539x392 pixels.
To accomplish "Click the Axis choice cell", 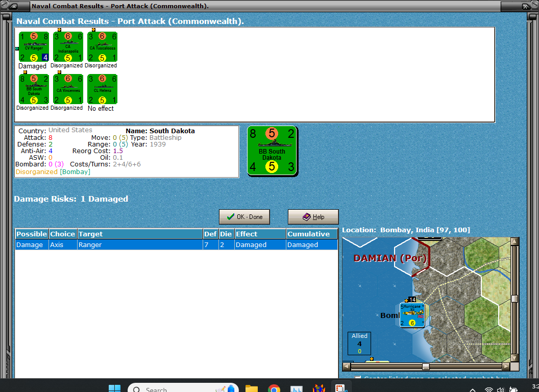I will [x=63, y=245].
